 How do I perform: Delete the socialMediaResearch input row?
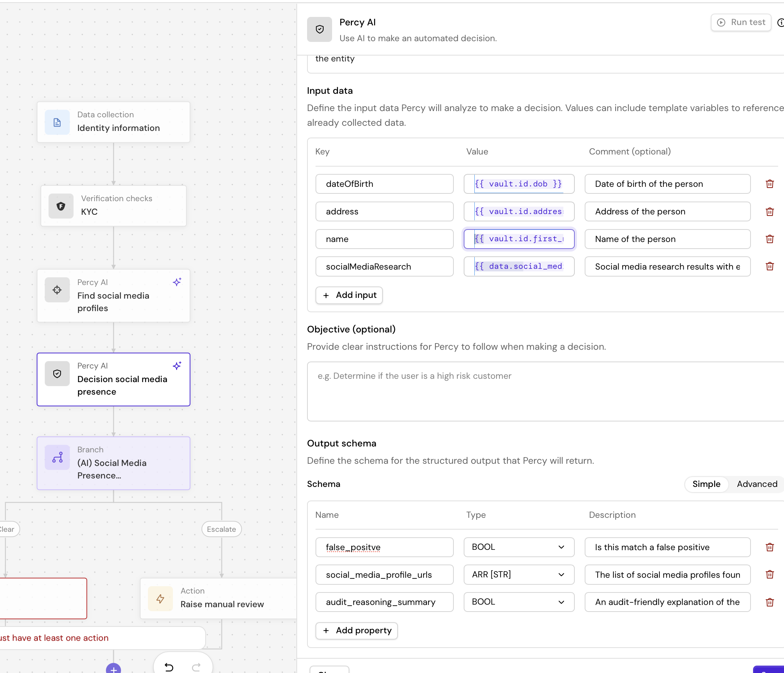coord(769,267)
